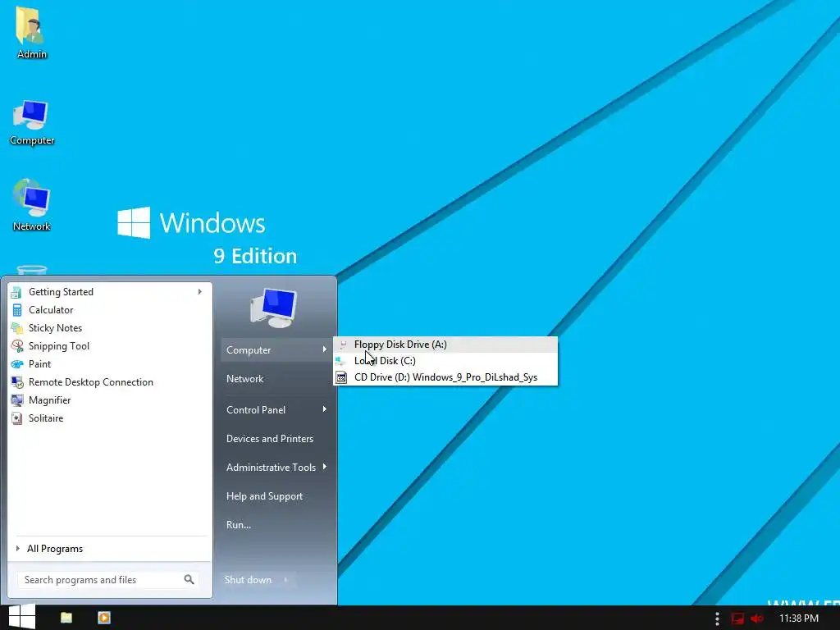Click the muted volume tray icon
Image resolution: width=840 pixels, height=630 pixels.
tap(756, 619)
